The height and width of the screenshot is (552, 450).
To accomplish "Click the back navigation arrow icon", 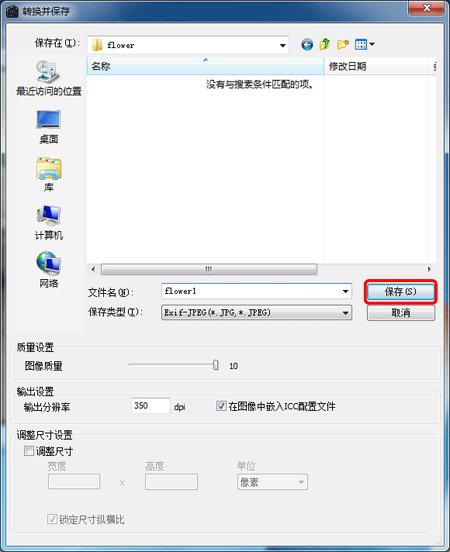I will click(307, 45).
